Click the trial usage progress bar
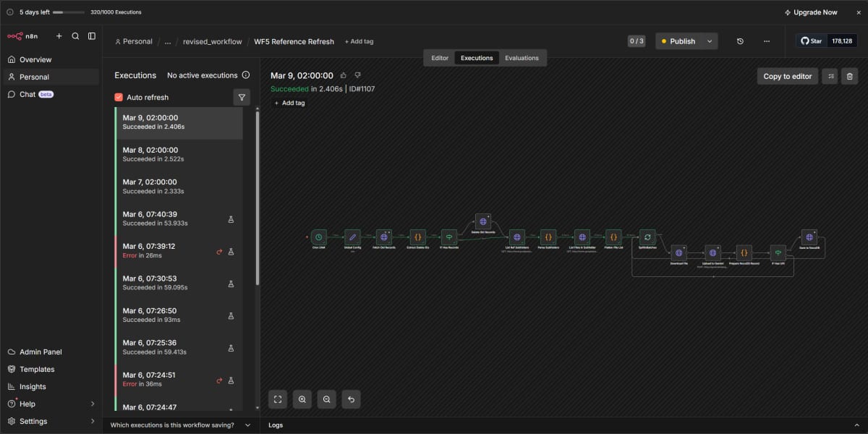This screenshot has width=868, height=434. click(69, 12)
